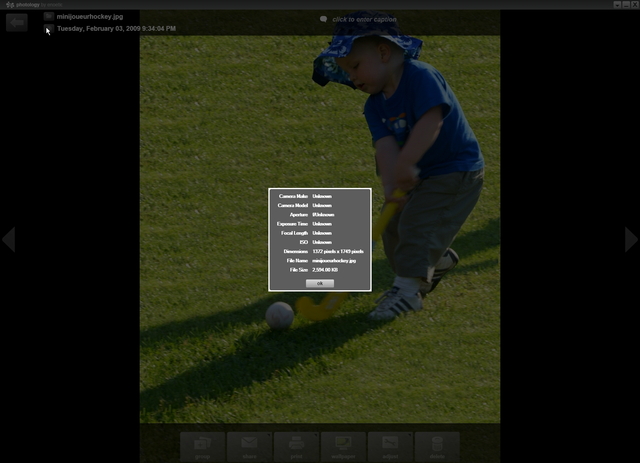Click the white ball in the photo
The image size is (640, 463).
[x=280, y=315]
